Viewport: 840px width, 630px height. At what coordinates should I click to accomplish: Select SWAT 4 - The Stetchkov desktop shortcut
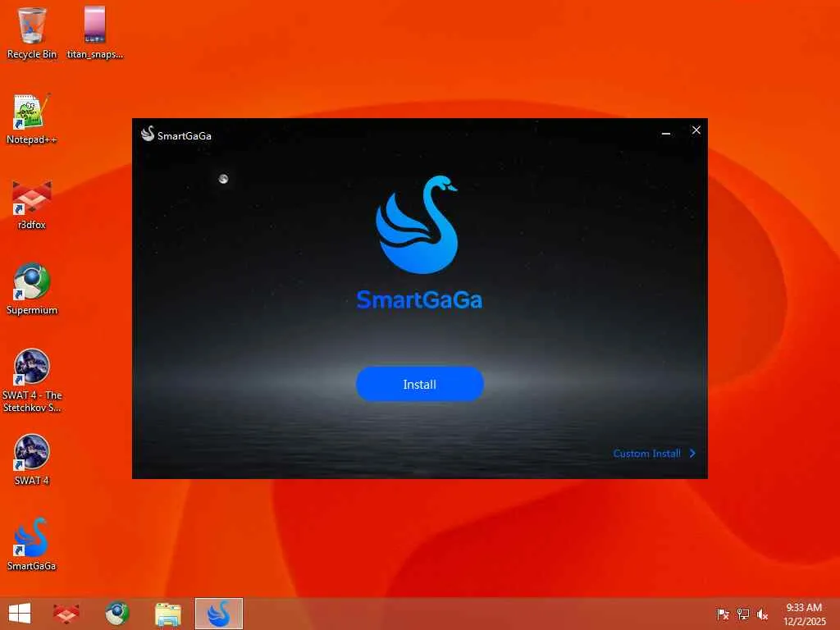click(x=32, y=381)
